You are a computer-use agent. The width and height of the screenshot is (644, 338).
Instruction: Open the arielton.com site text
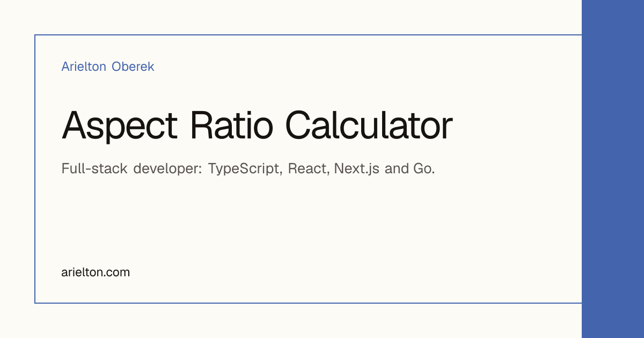[x=96, y=272]
